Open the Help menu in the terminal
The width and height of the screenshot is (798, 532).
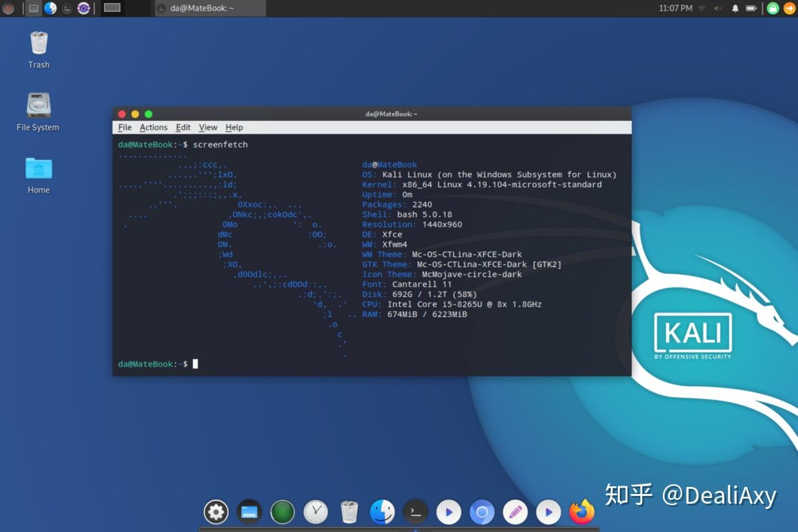[234, 127]
